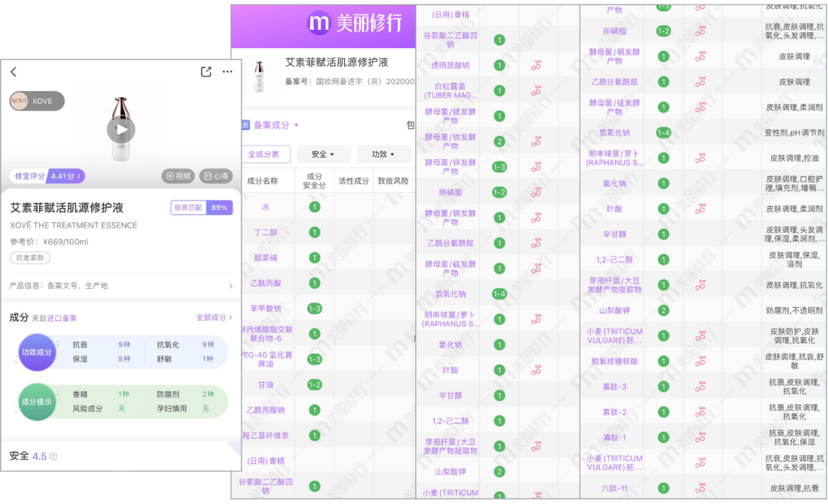This screenshot has width=828, height=504.
Task: Open ingredient 乙酰丙酸
Action: pos(265,283)
